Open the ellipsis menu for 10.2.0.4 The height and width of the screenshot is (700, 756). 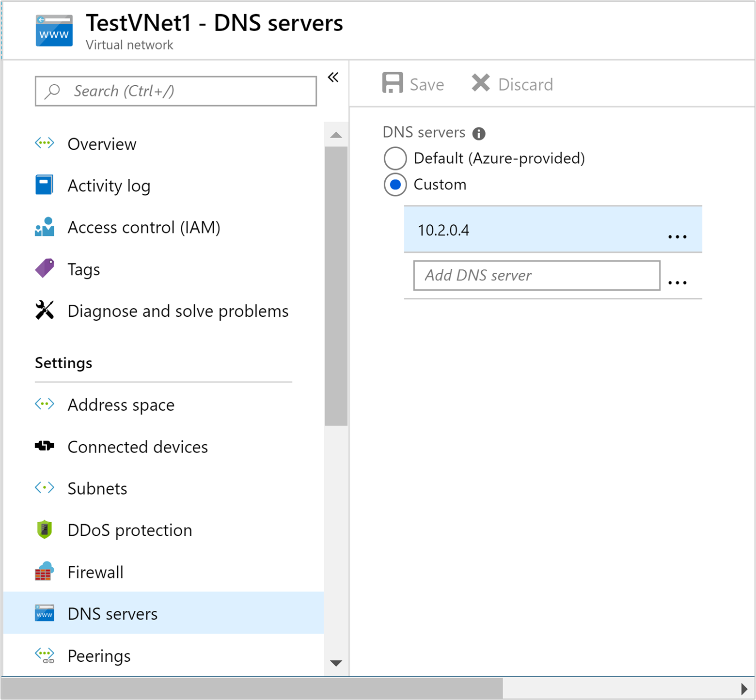coord(677,236)
